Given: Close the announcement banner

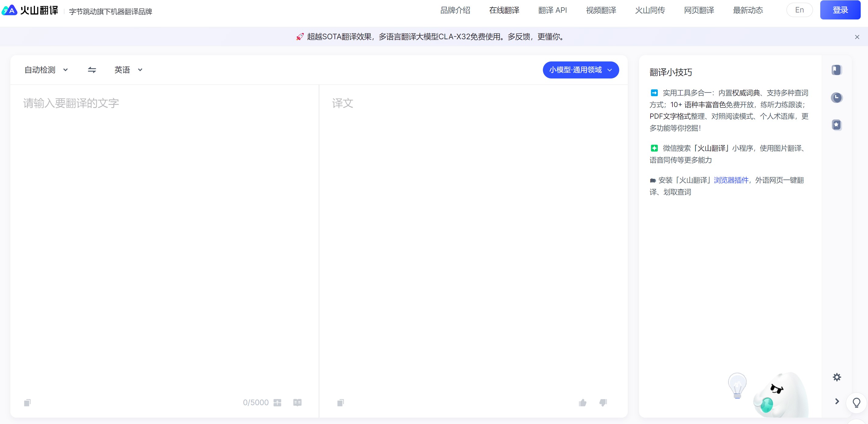Looking at the screenshot, I should pos(857,37).
